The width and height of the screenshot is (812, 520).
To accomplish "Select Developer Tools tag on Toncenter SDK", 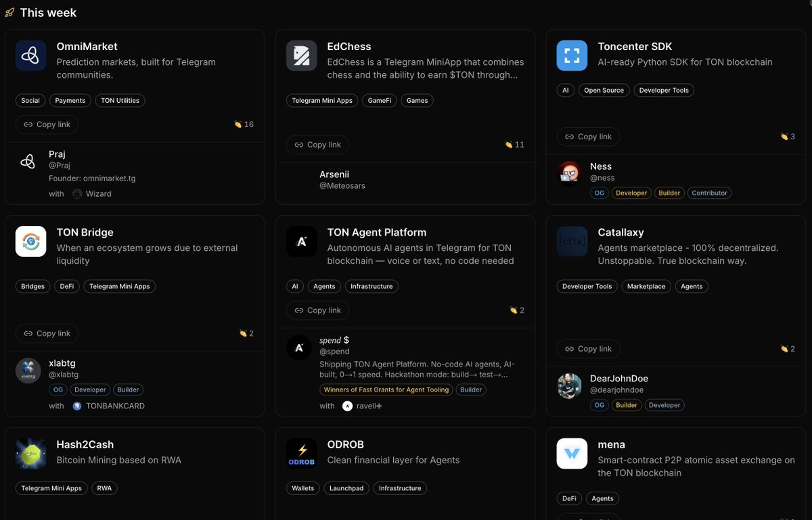I will pos(664,91).
